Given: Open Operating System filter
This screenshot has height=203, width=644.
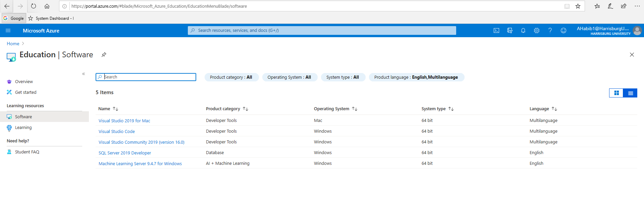Looking at the screenshot, I should (x=289, y=77).
